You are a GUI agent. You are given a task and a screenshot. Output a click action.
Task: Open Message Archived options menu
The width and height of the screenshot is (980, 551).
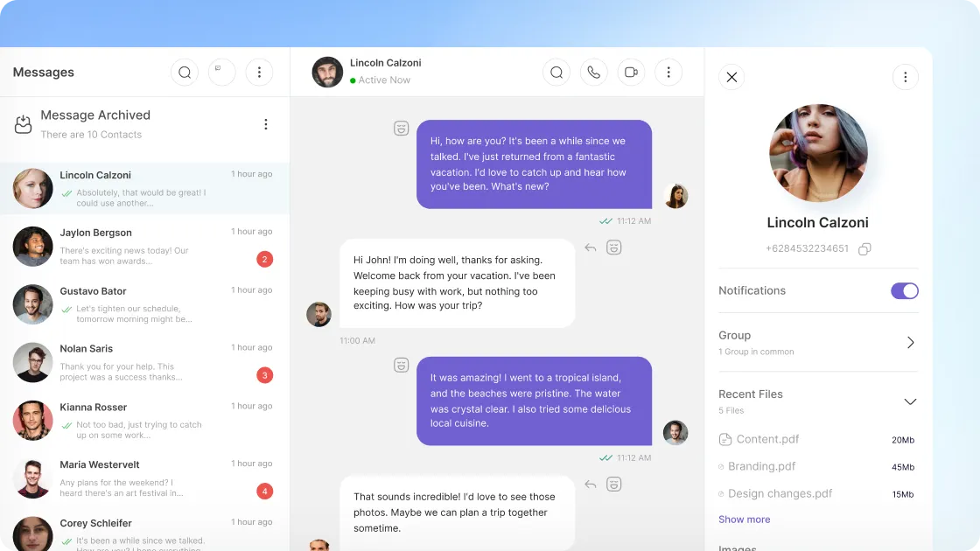[x=266, y=124]
